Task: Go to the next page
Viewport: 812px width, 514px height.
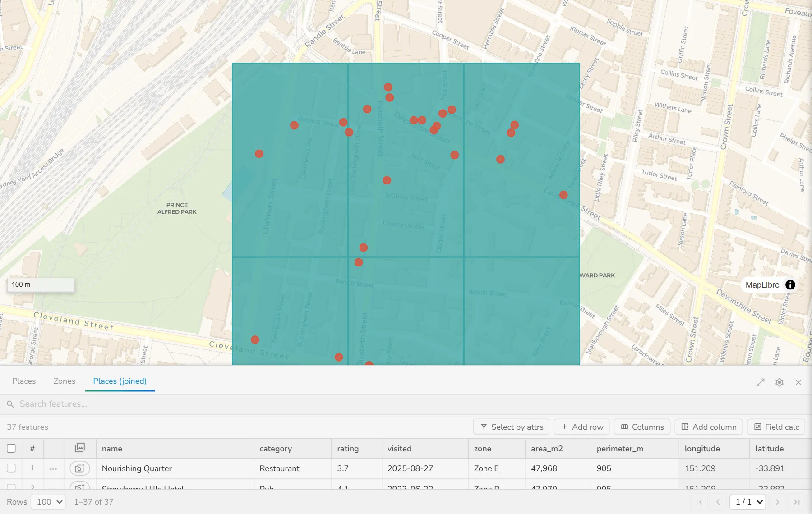Action: coord(777,502)
